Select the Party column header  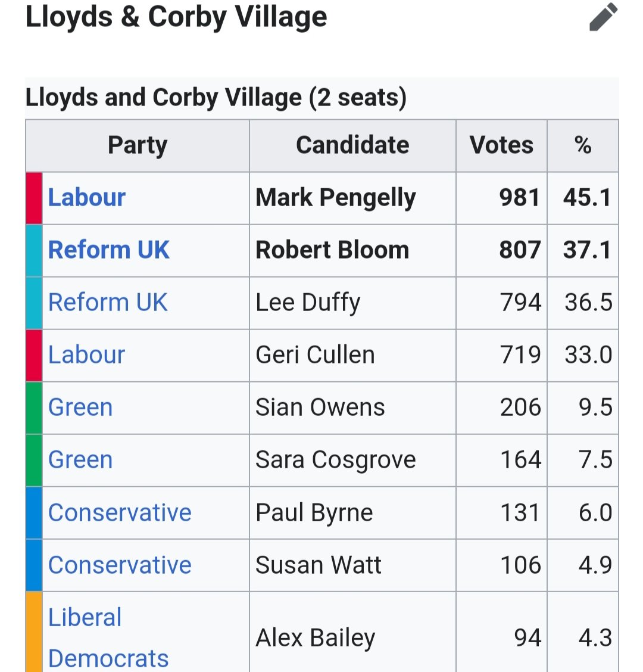click(138, 146)
